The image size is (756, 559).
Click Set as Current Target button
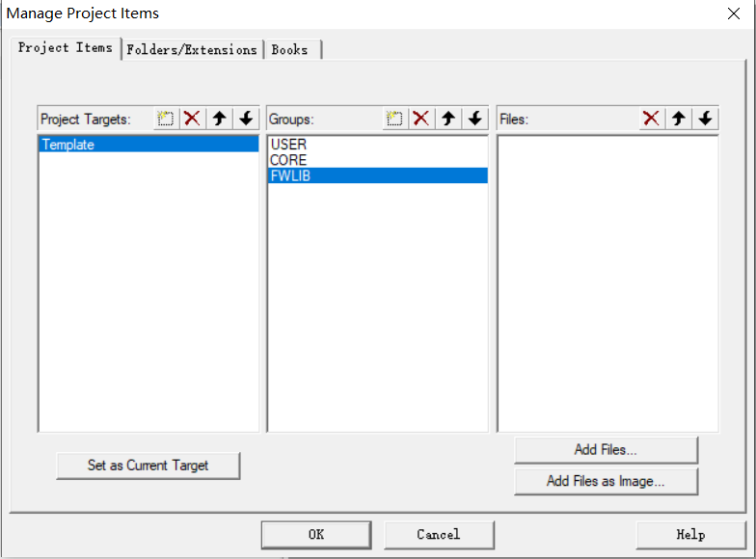click(x=148, y=466)
